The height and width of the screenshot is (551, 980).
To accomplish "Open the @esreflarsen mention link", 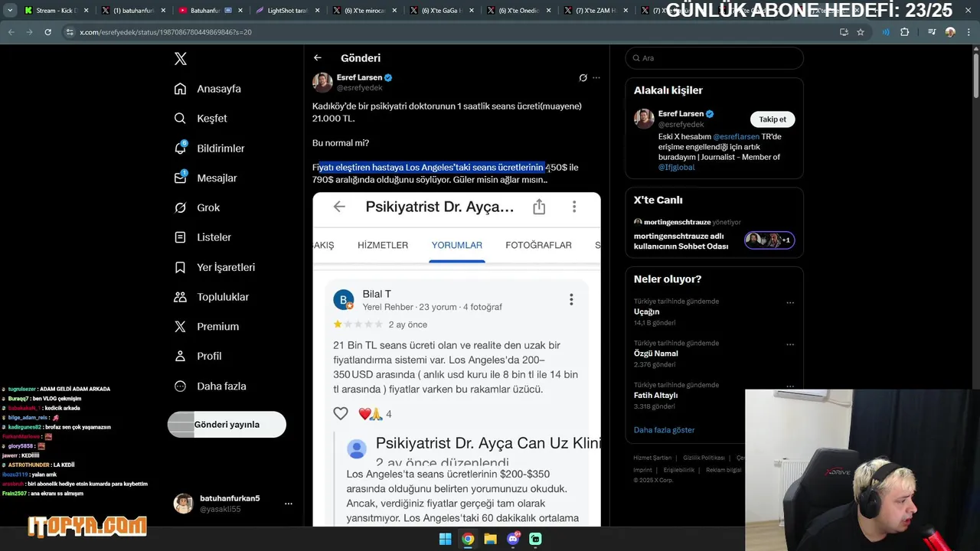I will coord(737,137).
